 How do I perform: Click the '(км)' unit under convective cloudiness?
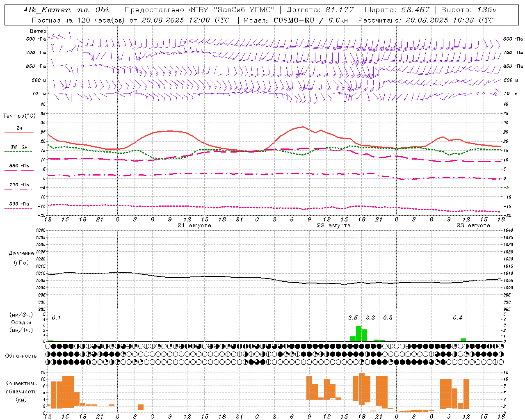tap(21, 399)
